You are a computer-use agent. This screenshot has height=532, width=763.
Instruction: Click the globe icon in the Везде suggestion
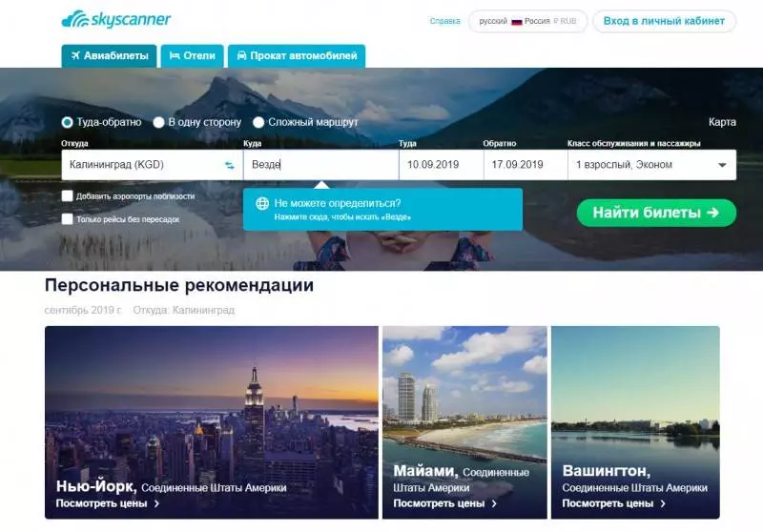pos(262,203)
